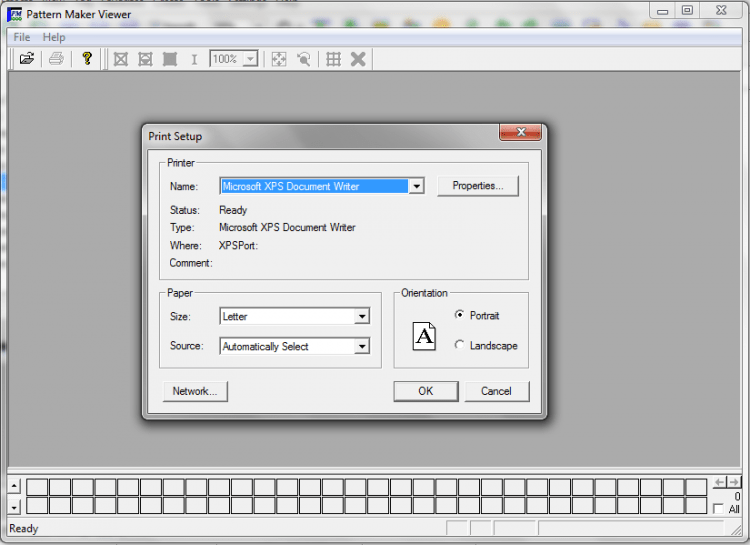Check the All checkbox in palette bar
The image size is (750, 545).
pyautogui.click(x=718, y=509)
